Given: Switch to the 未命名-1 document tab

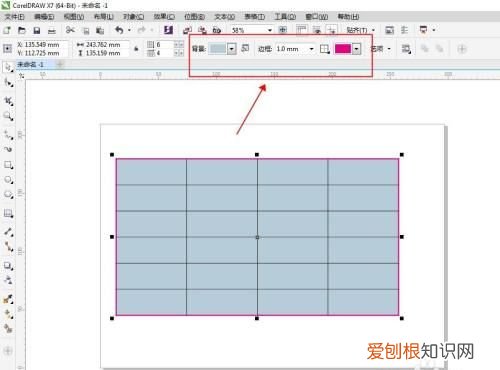Looking at the screenshot, I should click(x=31, y=64).
